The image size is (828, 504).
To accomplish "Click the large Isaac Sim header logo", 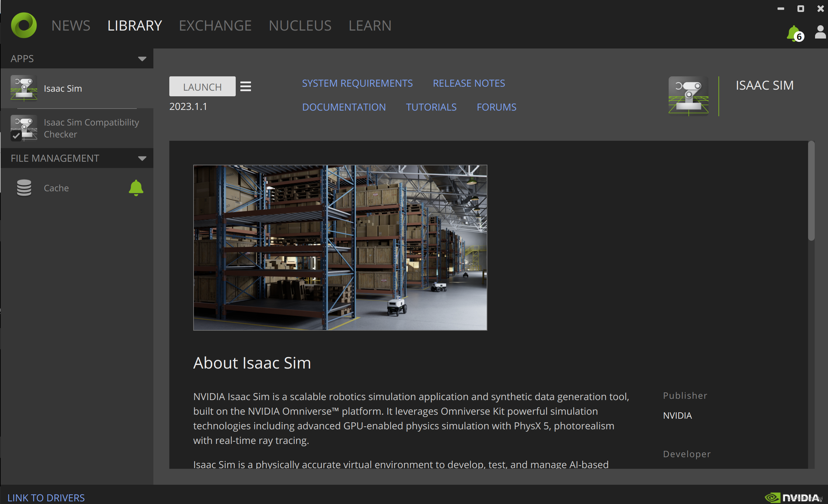I will coord(688,96).
